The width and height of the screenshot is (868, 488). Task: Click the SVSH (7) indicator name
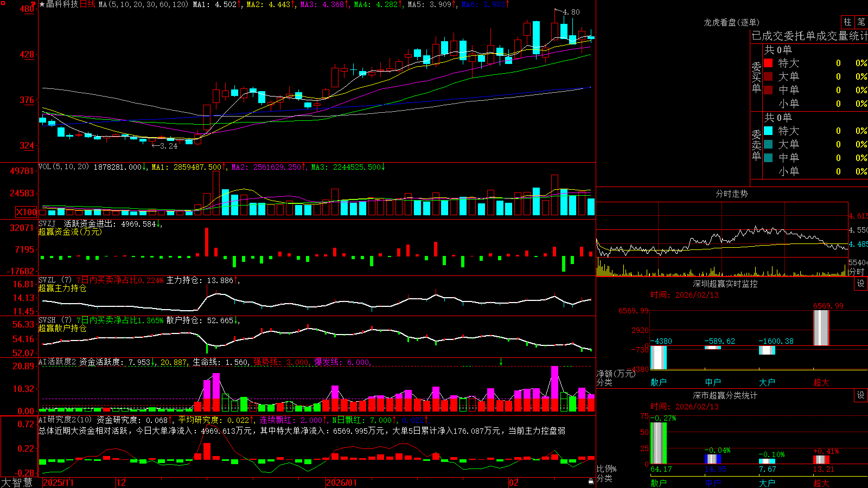[55, 320]
